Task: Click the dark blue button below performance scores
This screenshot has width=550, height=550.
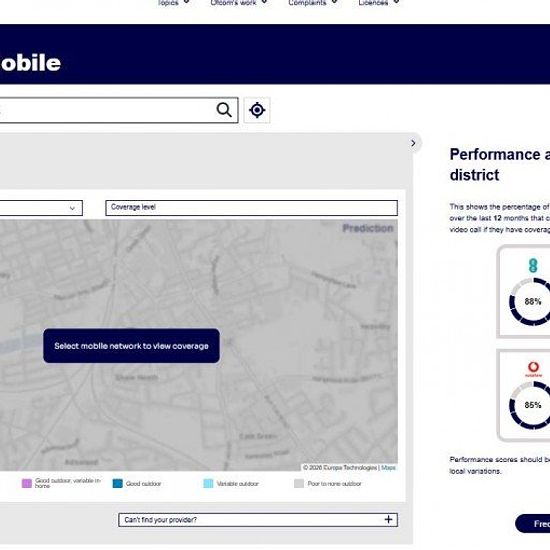Action: coord(533,524)
